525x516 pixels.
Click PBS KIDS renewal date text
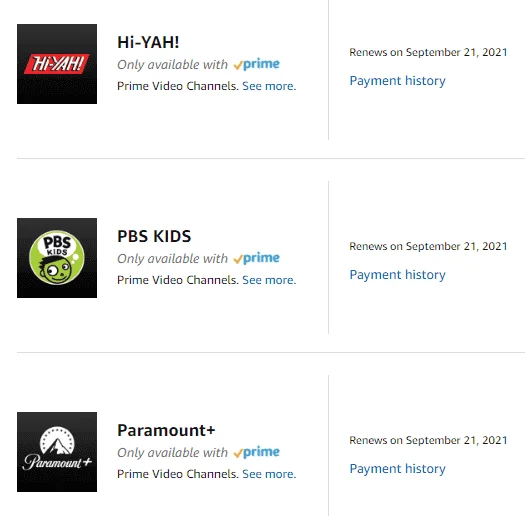(x=428, y=246)
